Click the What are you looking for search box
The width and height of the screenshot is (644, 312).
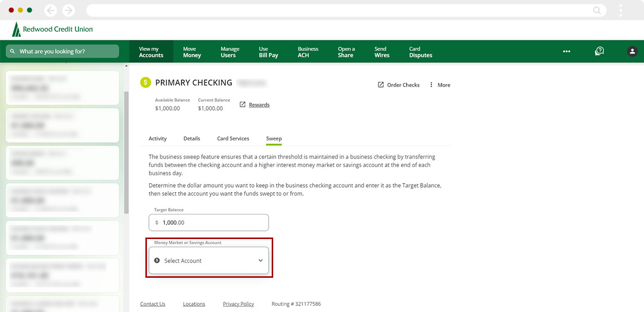point(62,51)
